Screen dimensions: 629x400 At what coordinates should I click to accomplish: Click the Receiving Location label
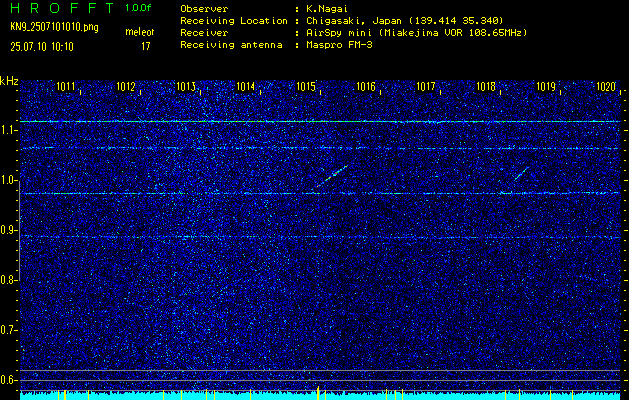click(234, 20)
